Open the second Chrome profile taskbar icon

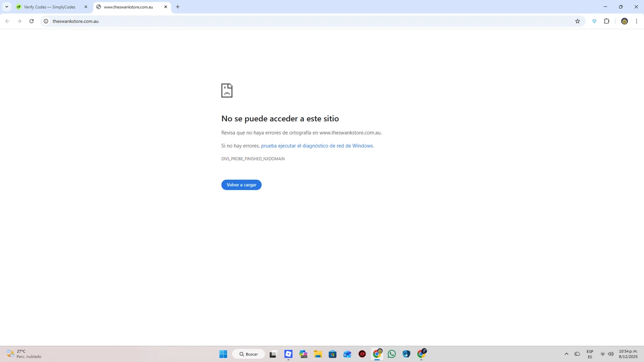(x=422, y=354)
